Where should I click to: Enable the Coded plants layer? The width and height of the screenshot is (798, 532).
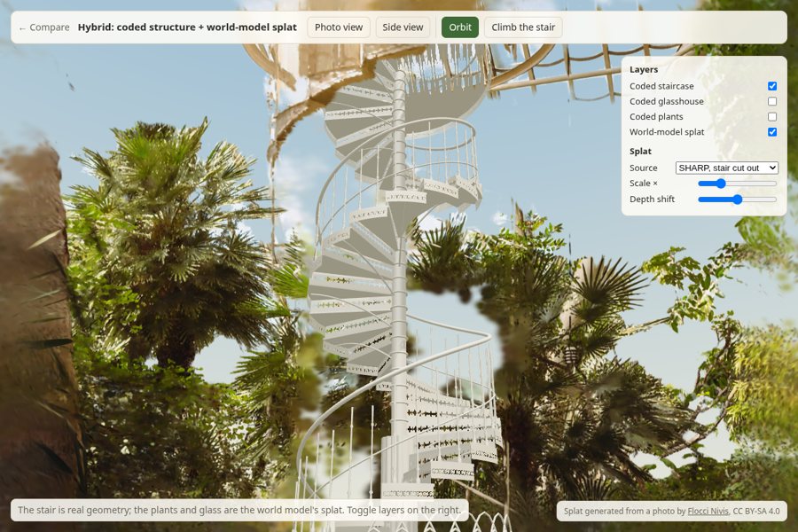click(772, 116)
